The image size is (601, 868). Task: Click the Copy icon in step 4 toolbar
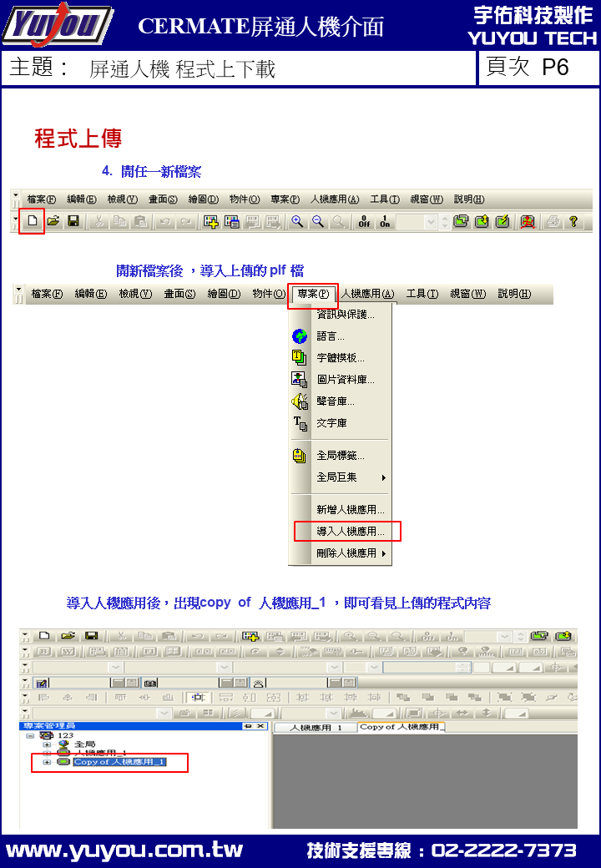coord(119,221)
